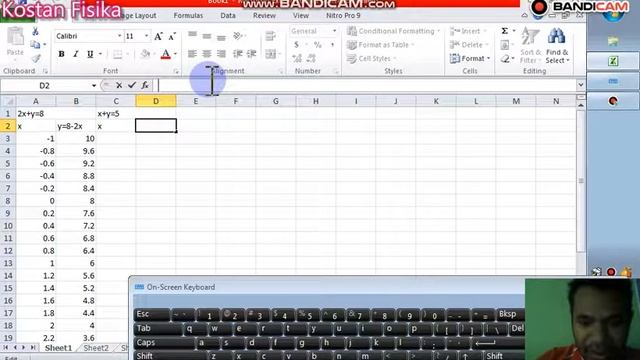640x360 pixels.
Task: Switch to Sheet2 tab
Action: 96,348
